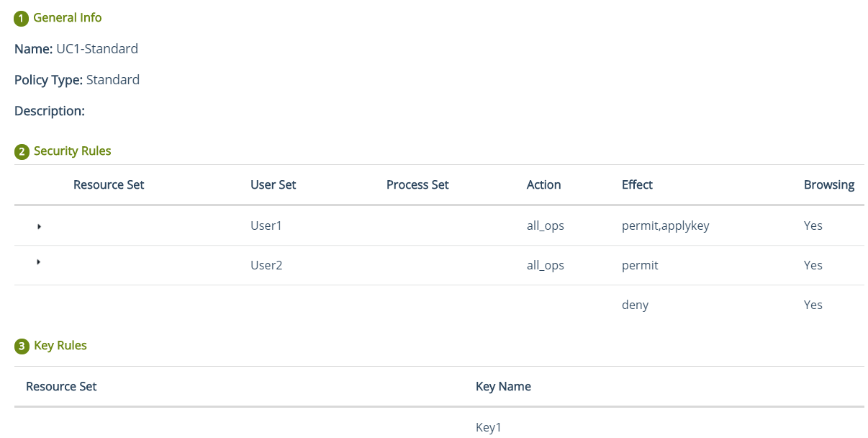Click the step 2 circle beside Security Rules
The width and height of the screenshot is (868, 438).
pos(22,152)
